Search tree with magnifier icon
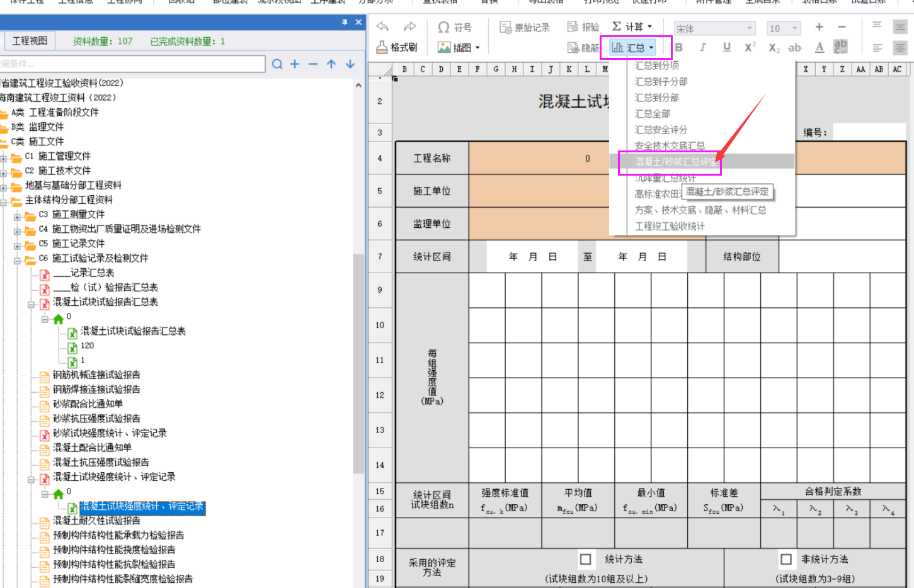 pyautogui.click(x=277, y=64)
